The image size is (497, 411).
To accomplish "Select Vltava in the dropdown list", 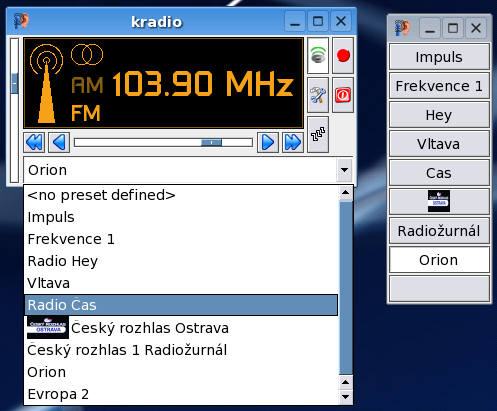I will pos(182,283).
